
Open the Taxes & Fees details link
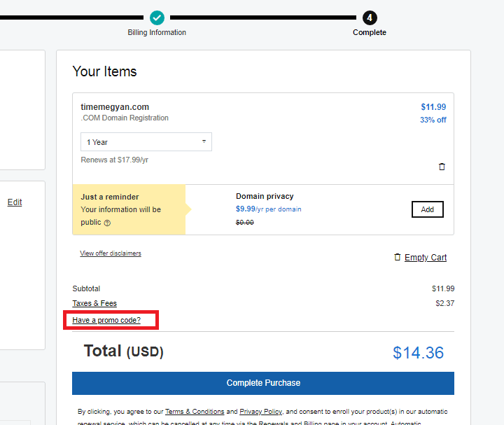(x=94, y=303)
